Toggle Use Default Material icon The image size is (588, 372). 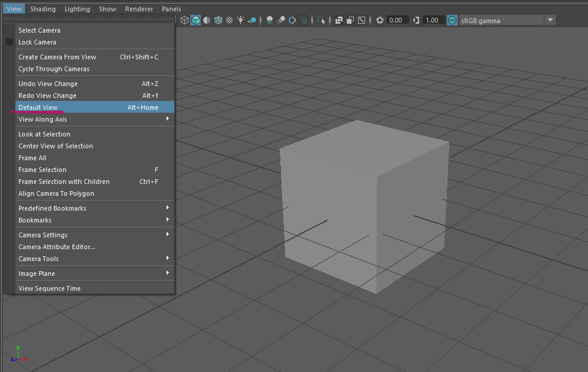[207, 20]
